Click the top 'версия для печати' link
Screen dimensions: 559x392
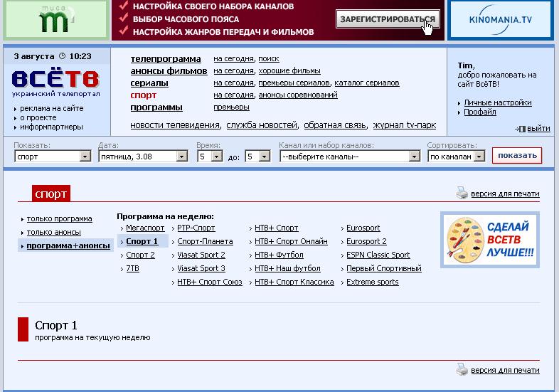[x=505, y=194]
